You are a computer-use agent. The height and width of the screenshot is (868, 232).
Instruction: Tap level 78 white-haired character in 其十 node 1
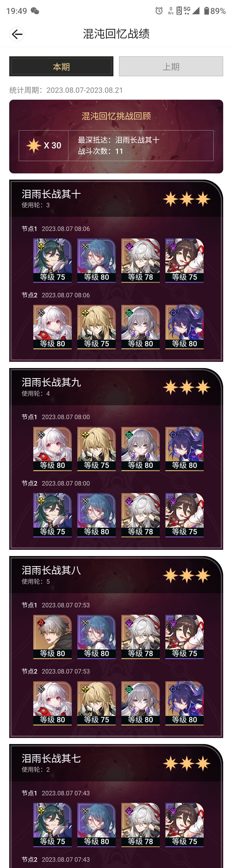click(x=140, y=260)
